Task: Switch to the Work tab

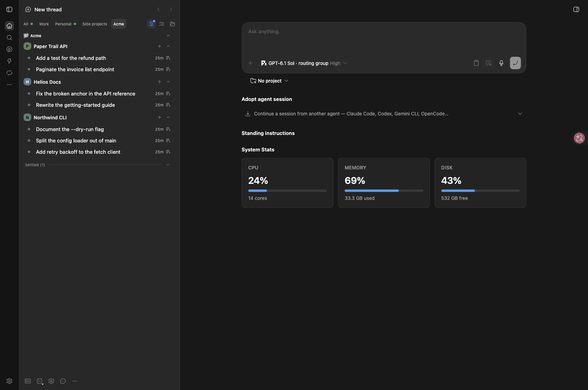Action: click(x=44, y=24)
